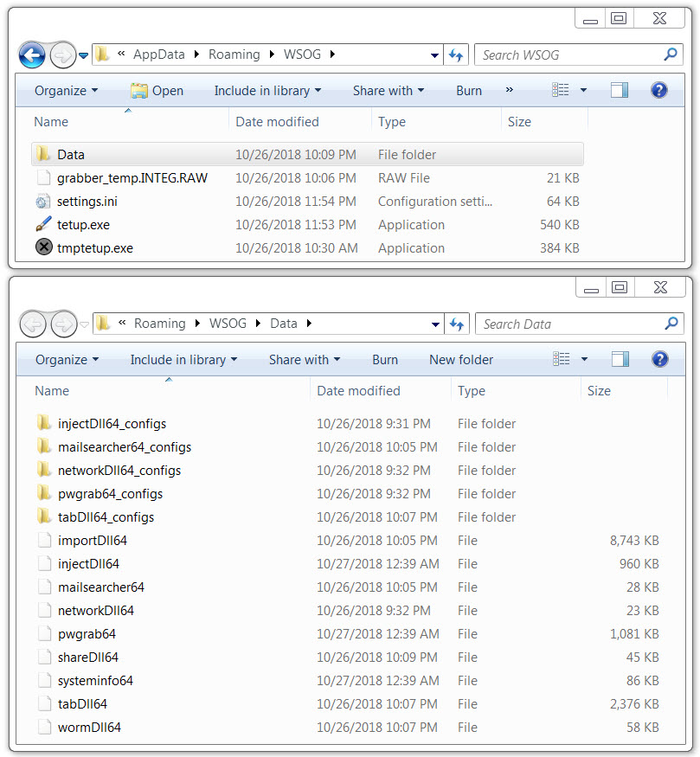
Task: Change view icon in WSOG window
Action: pyautogui.click(x=561, y=90)
